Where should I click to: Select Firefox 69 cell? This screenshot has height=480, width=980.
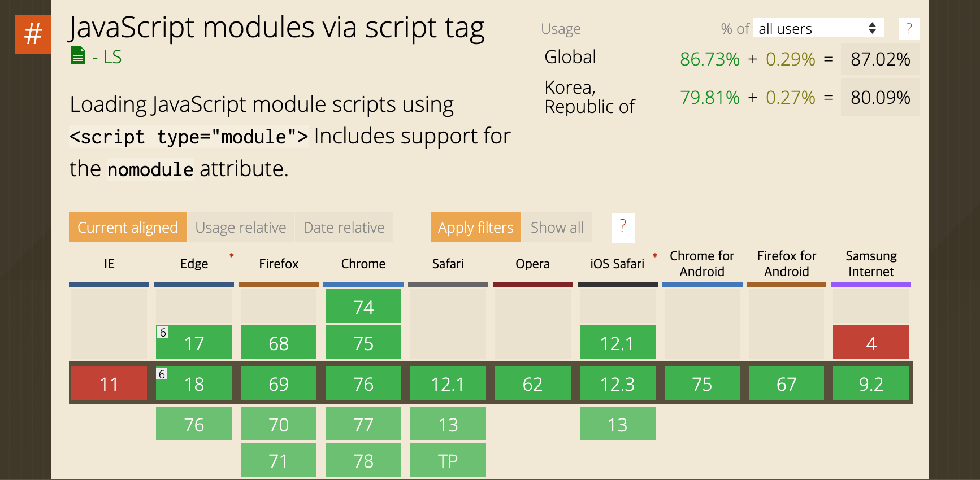279,383
